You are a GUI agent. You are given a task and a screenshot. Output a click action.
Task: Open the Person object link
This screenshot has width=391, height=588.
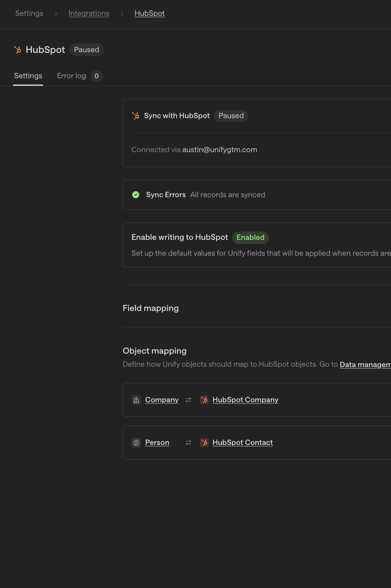point(157,443)
